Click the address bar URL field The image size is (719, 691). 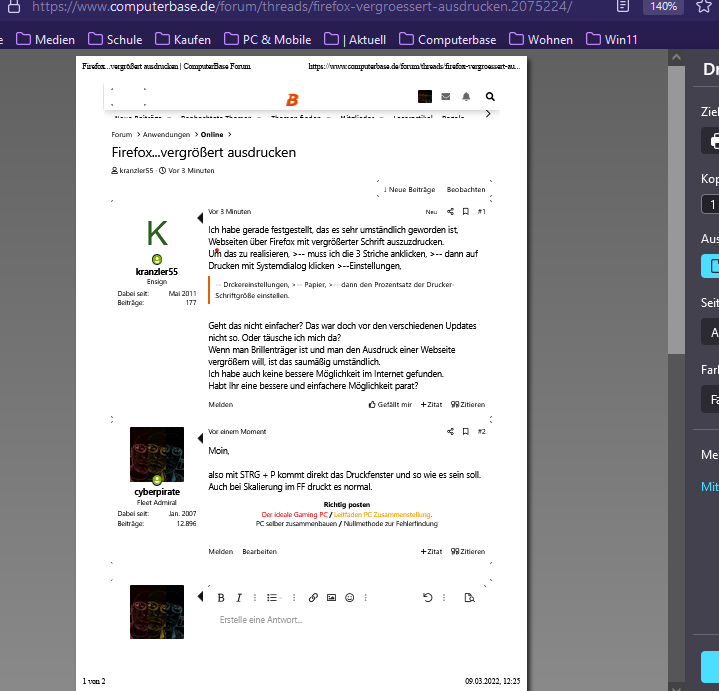[x=302, y=6]
